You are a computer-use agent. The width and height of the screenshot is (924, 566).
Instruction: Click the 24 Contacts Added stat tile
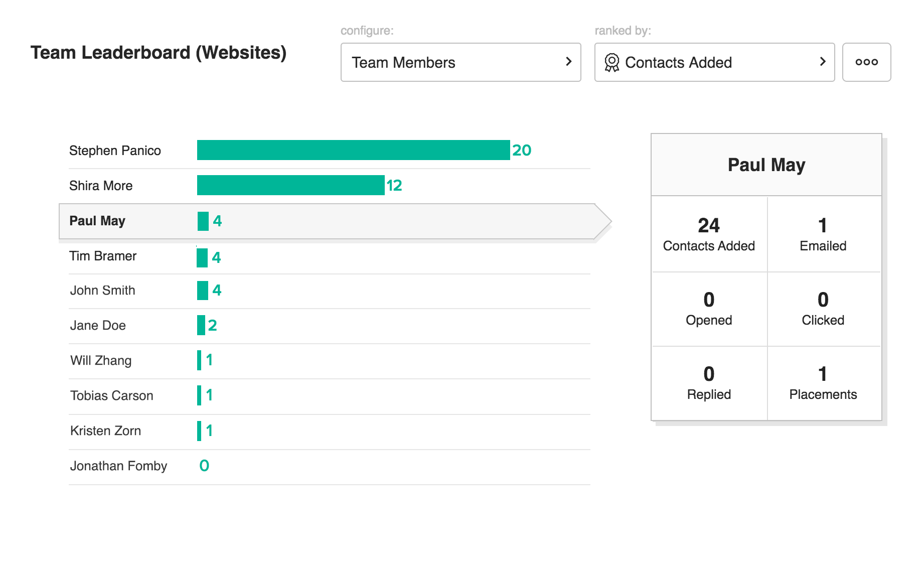[709, 234]
